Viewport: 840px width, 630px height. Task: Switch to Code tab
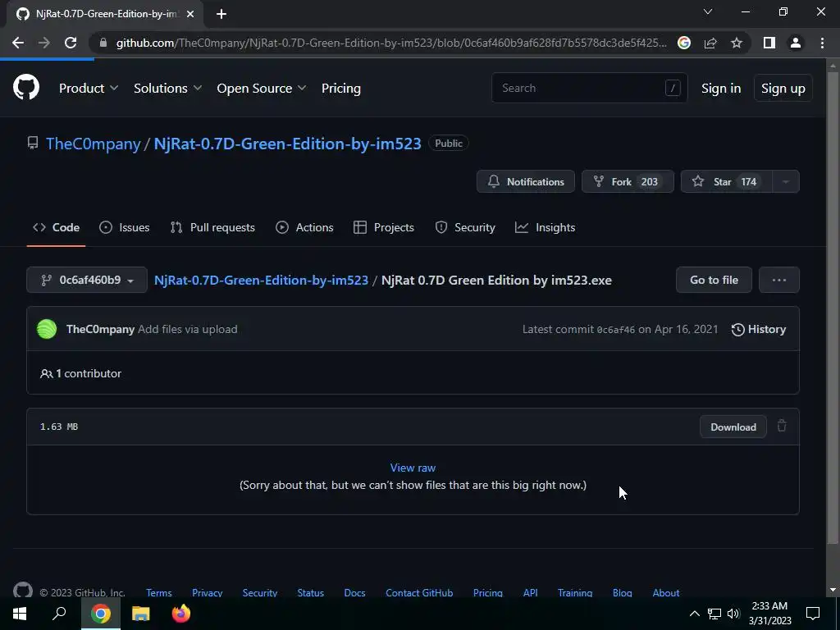click(x=57, y=227)
